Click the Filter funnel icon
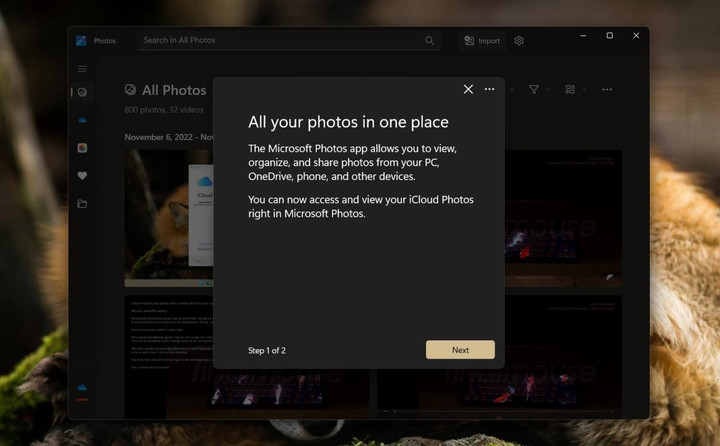720x446 pixels. click(534, 90)
